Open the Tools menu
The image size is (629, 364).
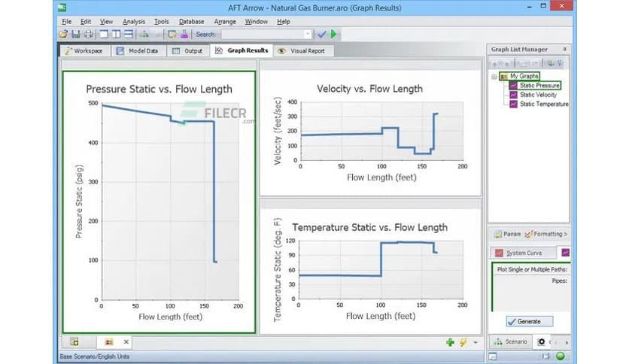point(161,22)
